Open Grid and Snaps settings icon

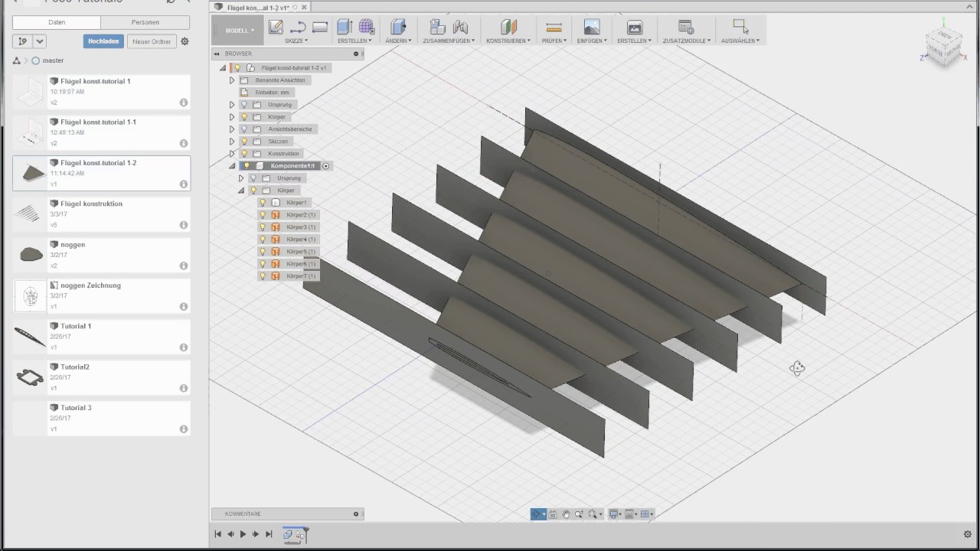point(631,514)
